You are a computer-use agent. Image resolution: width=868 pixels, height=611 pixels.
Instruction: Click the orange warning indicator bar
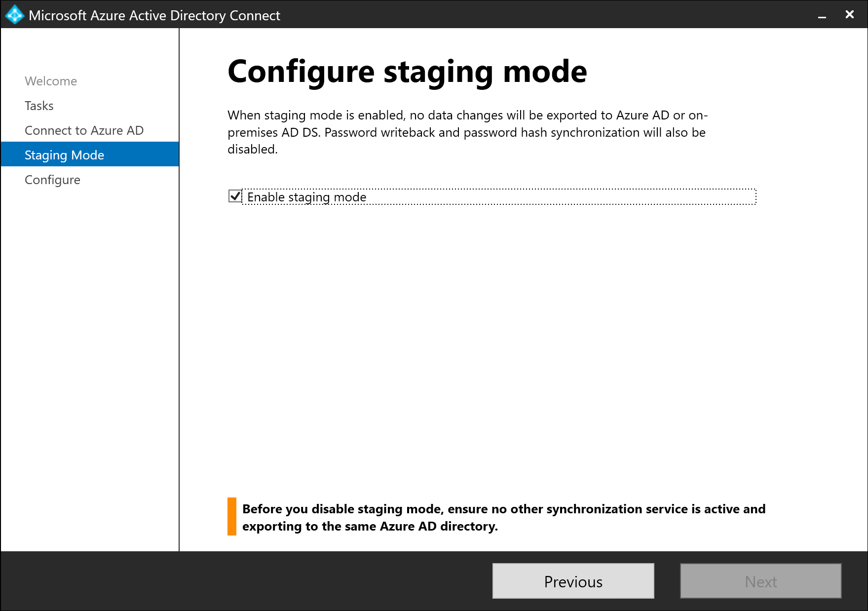pos(231,516)
